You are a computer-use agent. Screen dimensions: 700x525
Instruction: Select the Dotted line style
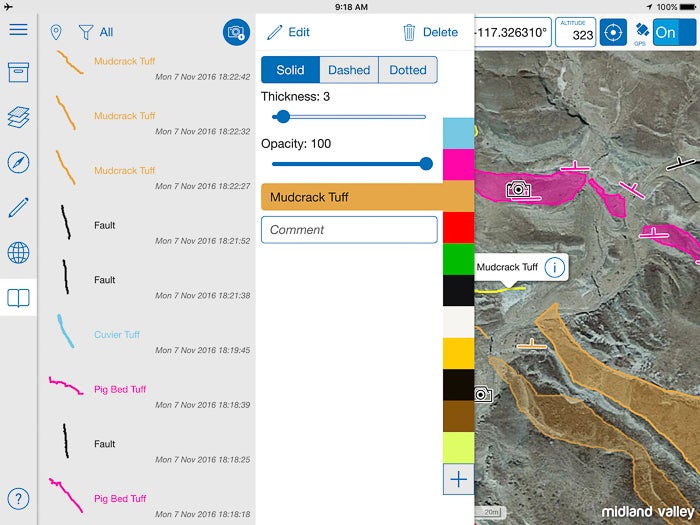coord(408,70)
